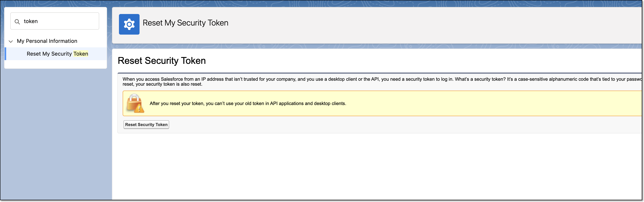The image size is (644, 202).
Task: Focus the Quick Find field containing "token"
Action: (60, 21)
